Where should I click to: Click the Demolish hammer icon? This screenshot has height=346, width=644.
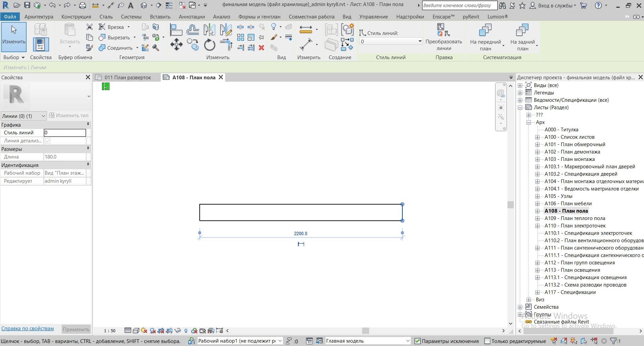coord(156,48)
